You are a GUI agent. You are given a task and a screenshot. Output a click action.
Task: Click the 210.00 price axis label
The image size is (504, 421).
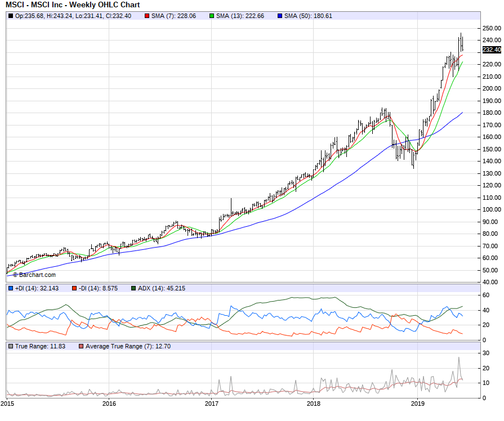pyautogui.click(x=492, y=77)
